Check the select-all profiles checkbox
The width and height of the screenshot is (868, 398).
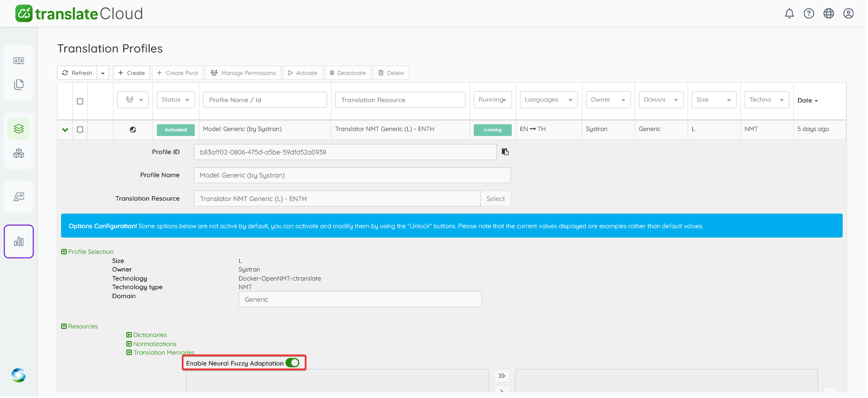pyautogui.click(x=80, y=101)
